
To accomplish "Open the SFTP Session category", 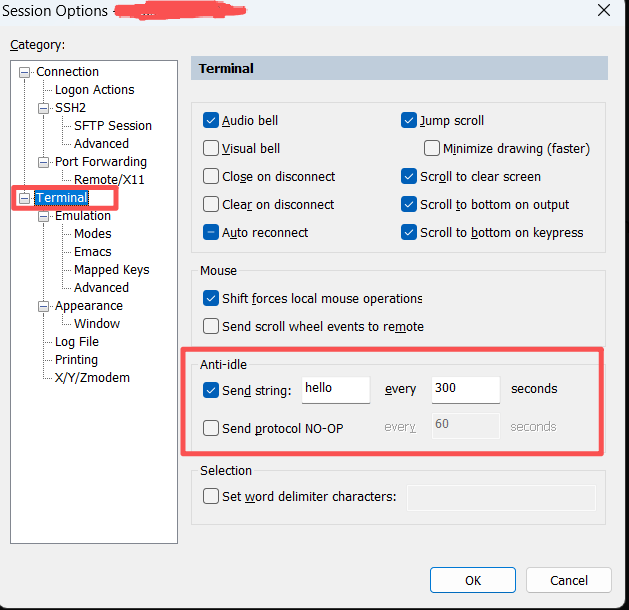I will click(112, 126).
